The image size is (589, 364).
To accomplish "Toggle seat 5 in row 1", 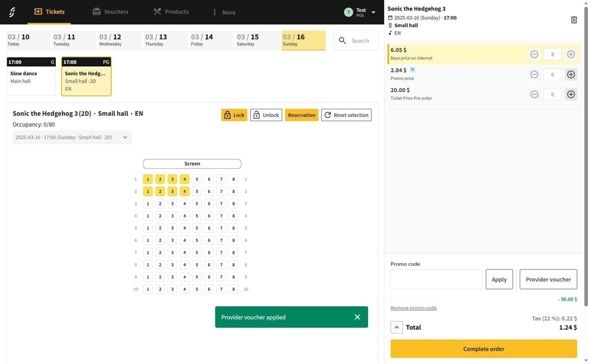I will coord(197,179).
